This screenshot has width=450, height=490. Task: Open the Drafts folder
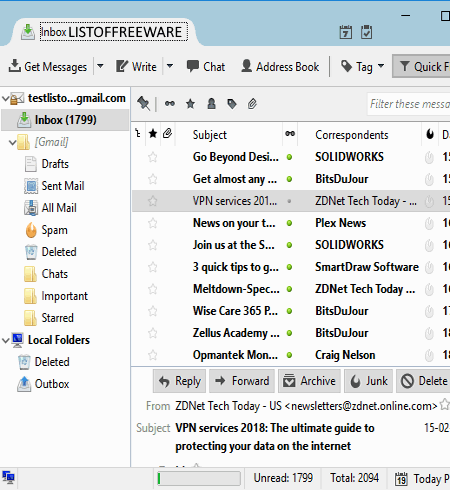click(x=46, y=164)
